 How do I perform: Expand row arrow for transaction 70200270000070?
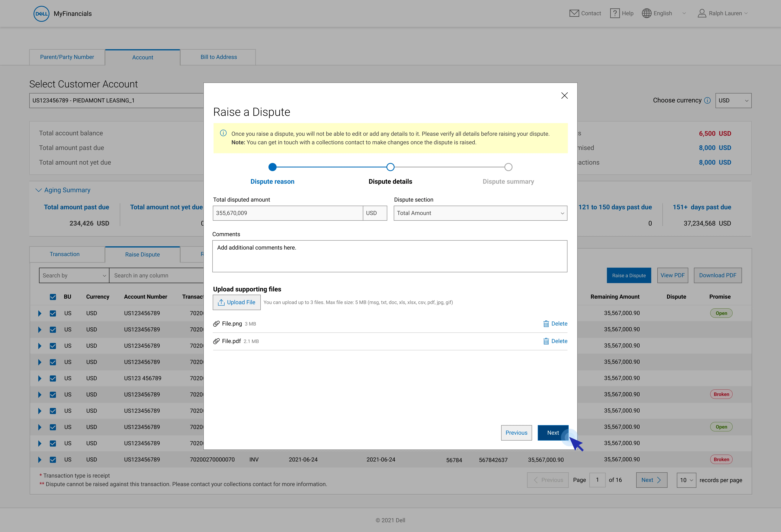40,460
